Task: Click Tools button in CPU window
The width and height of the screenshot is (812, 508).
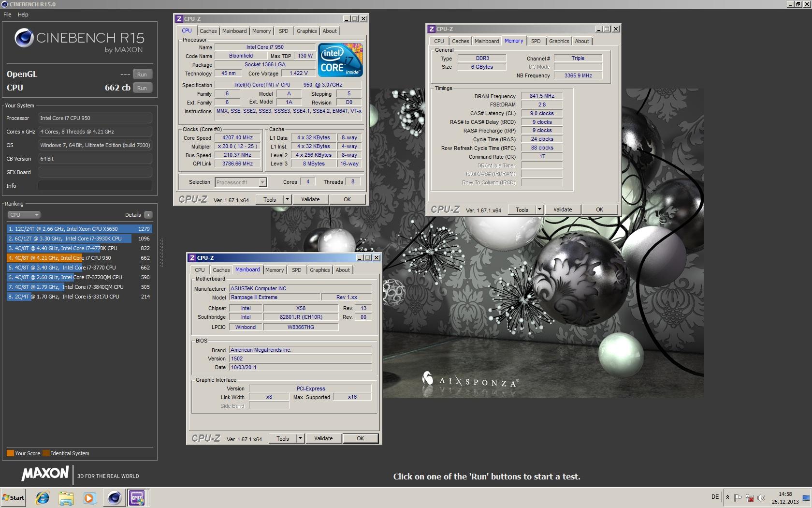Action: click(x=269, y=199)
